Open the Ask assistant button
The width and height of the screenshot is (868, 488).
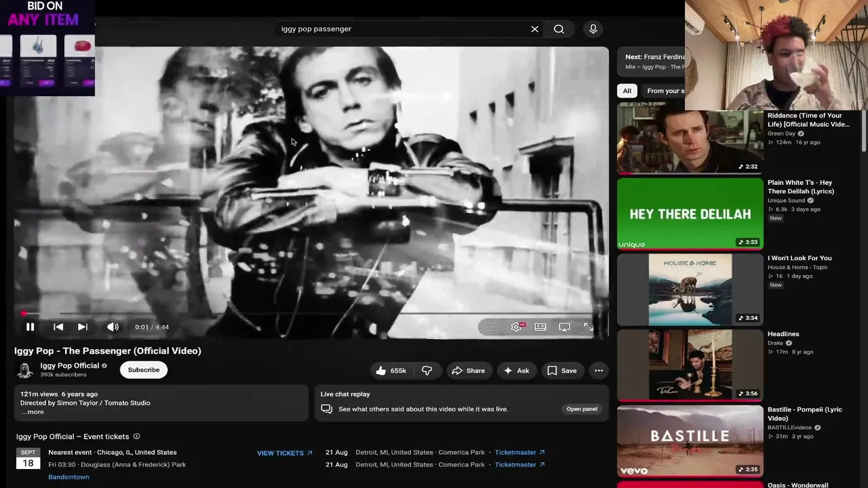(x=517, y=371)
